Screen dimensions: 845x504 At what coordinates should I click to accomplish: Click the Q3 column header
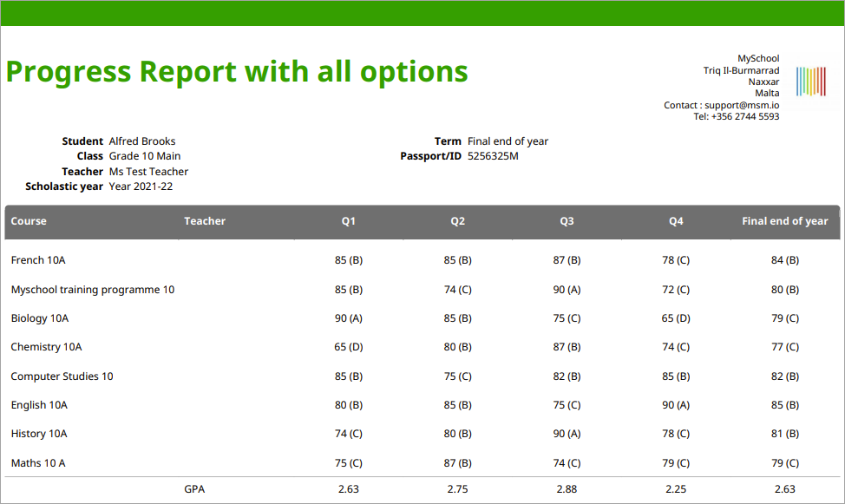click(x=567, y=221)
